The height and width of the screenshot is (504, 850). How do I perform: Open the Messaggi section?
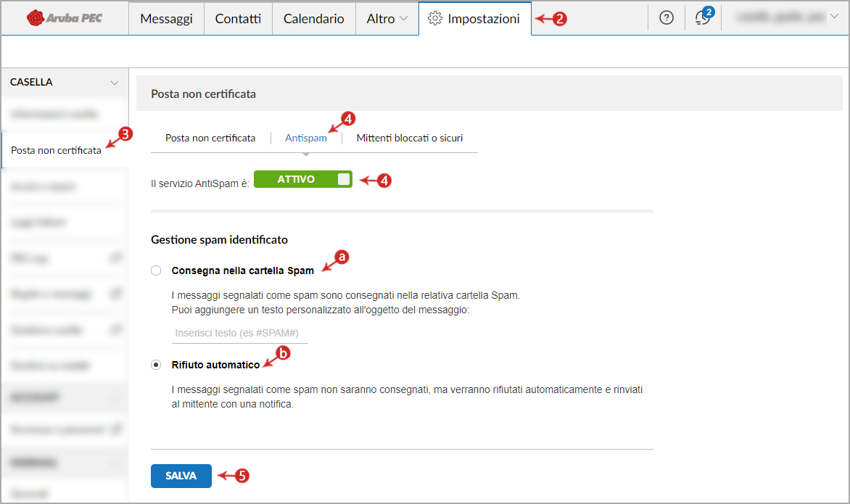(x=166, y=18)
